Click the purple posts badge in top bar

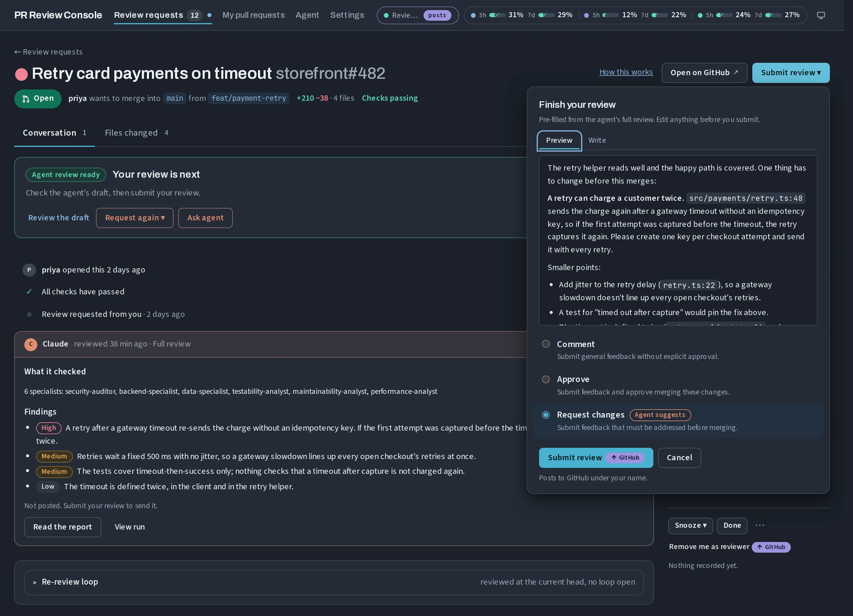pyautogui.click(x=437, y=15)
